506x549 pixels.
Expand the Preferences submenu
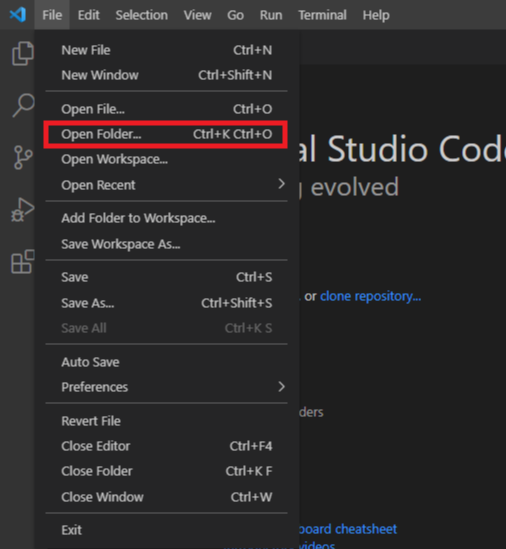(166, 387)
